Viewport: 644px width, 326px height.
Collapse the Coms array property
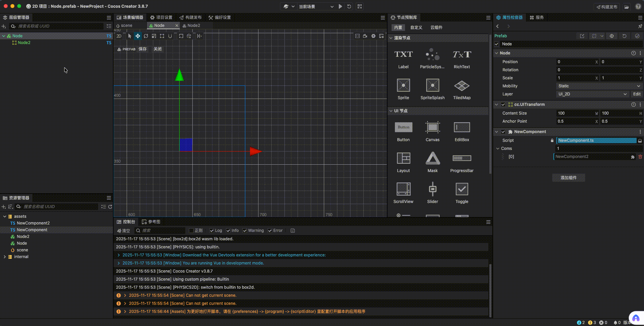pos(498,149)
